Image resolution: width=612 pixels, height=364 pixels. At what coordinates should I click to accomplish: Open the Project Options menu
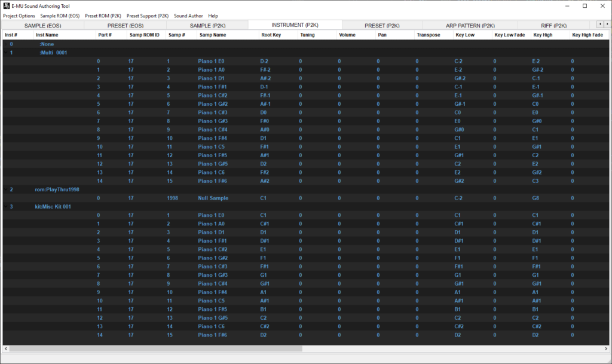(x=19, y=16)
